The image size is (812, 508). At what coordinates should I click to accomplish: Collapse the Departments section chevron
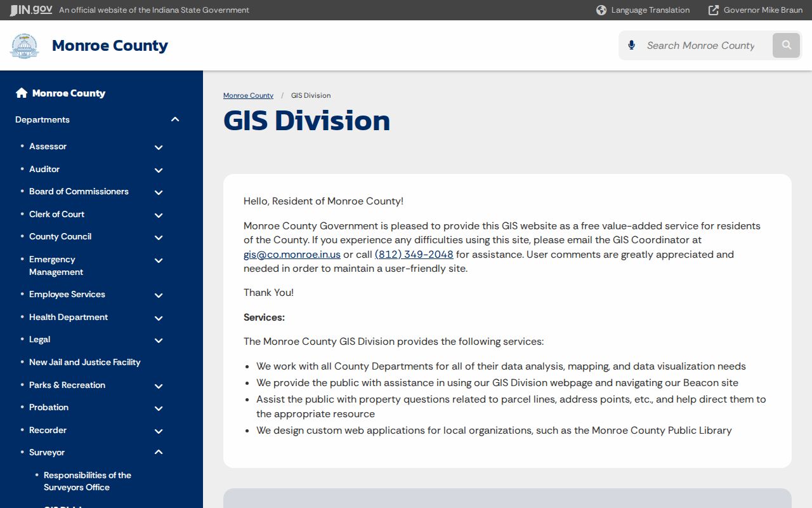pyautogui.click(x=175, y=119)
